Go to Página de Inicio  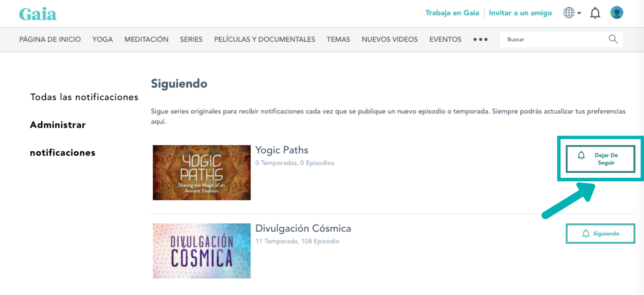coord(50,39)
